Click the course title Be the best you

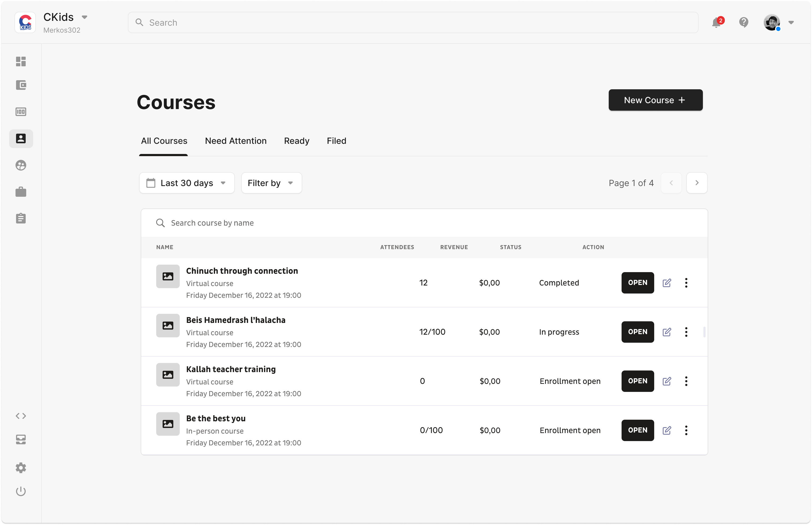[216, 418]
